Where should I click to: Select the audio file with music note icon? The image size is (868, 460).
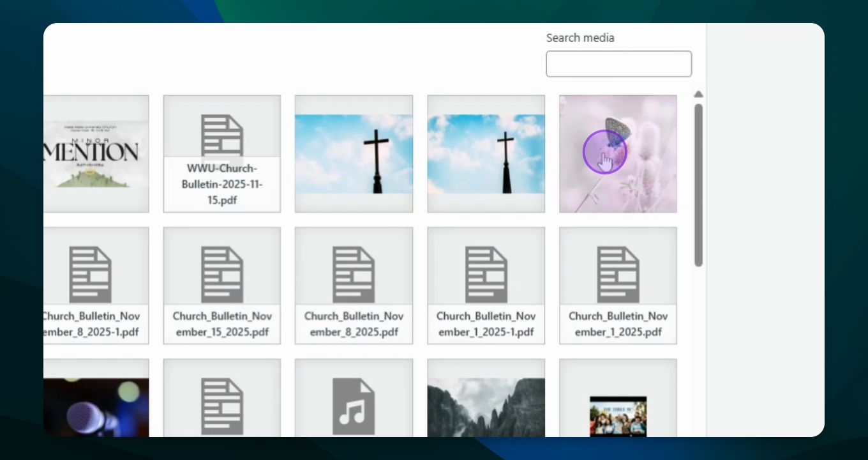354,399
